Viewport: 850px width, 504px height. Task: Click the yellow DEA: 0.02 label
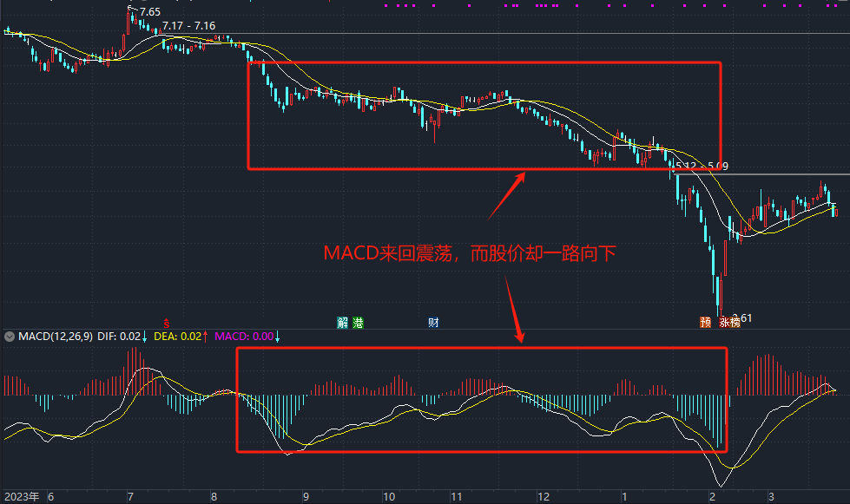(x=177, y=336)
